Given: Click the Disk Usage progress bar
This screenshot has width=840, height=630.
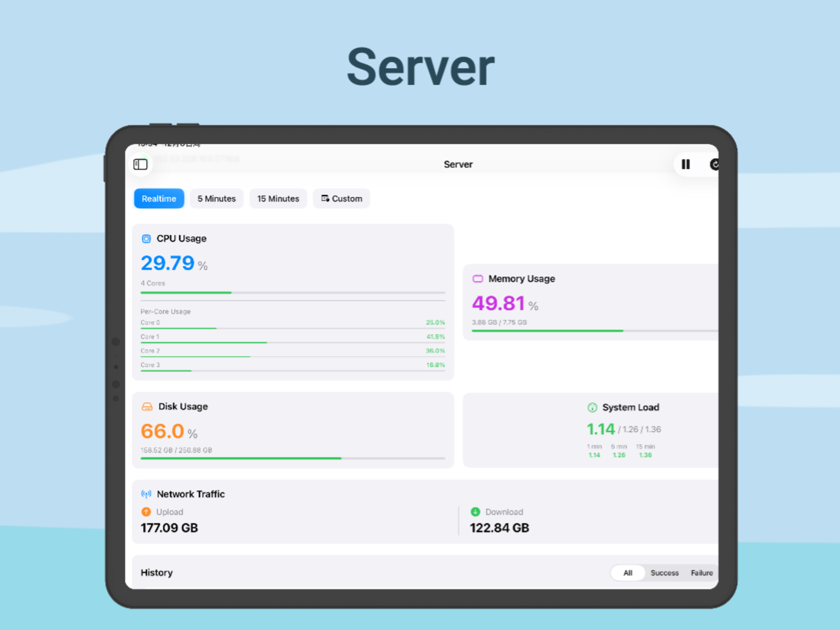Looking at the screenshot, I should (x=293, y=458).
